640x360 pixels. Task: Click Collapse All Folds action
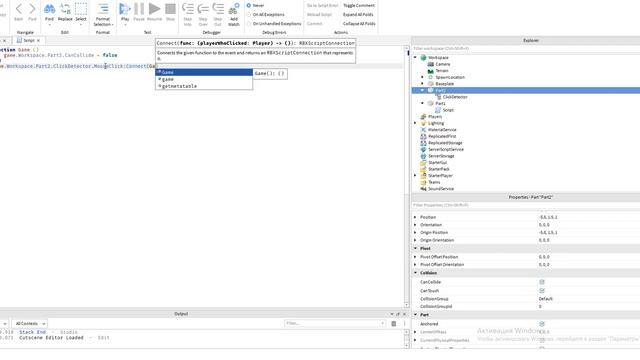tap(359, 24)
